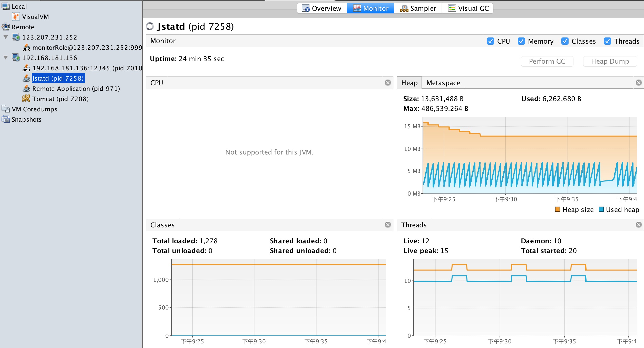
Task: Toggle the Memory checkbox
Action: pos(521,41)
